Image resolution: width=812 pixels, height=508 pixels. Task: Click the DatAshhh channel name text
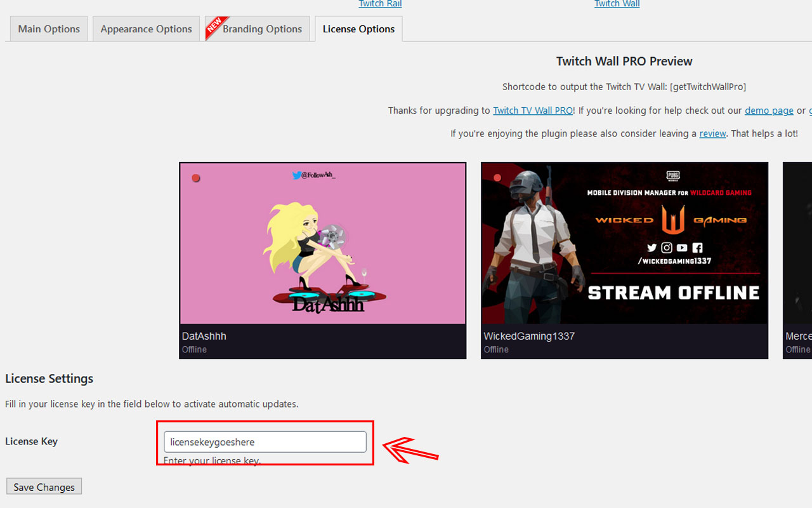click(x=204, y=336)
